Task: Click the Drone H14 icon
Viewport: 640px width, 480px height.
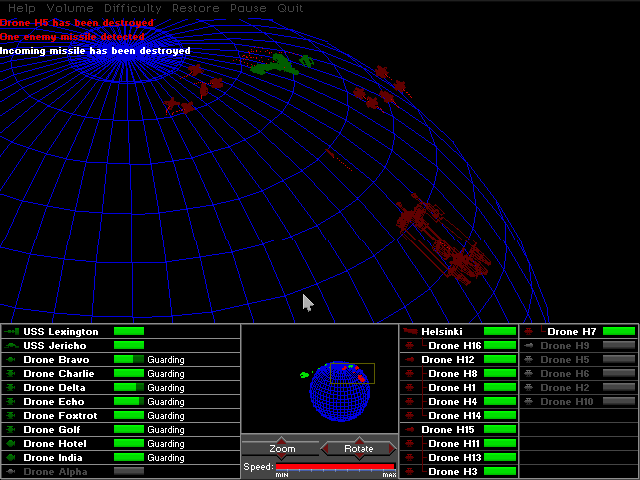Action: (410, 416)
